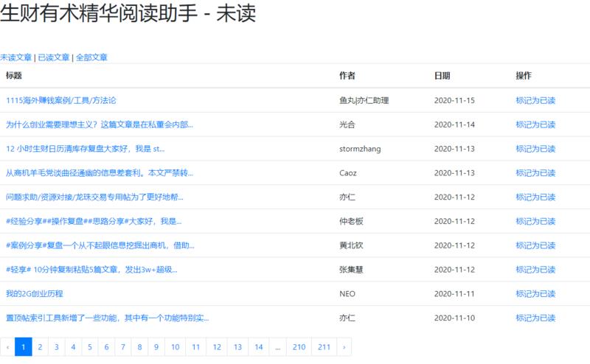Mark 光合's article as read
The width and height of the screenshot is (590, 364).
(535, 125)
